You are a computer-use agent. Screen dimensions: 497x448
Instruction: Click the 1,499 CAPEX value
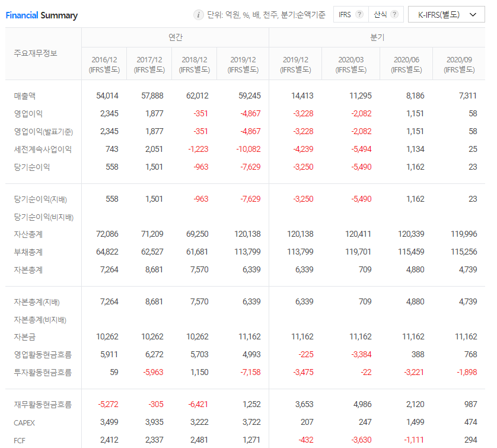(415, 422)
